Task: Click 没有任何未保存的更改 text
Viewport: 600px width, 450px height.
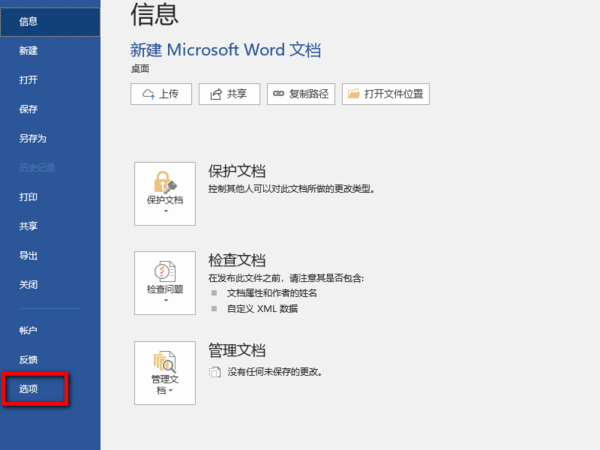Action: tap(275, 372)
